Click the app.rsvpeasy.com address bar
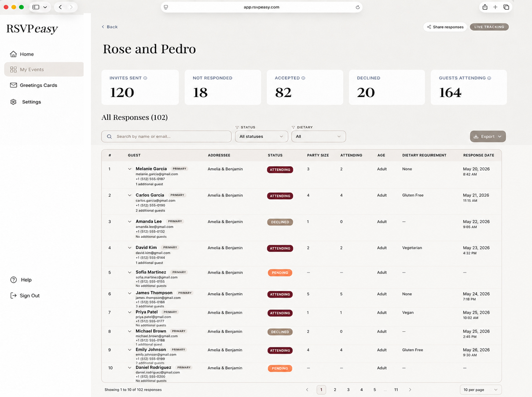Image resolution: width=532 pixels, height=397 pixels. pyautogui.click(x=261, y=7)
